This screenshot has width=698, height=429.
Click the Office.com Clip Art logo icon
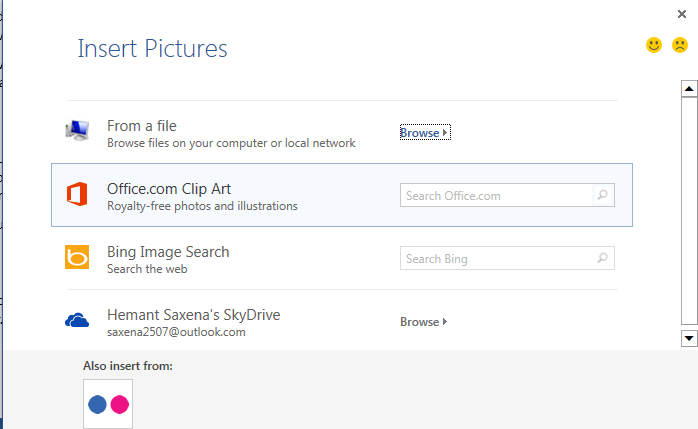pos(77,195)
